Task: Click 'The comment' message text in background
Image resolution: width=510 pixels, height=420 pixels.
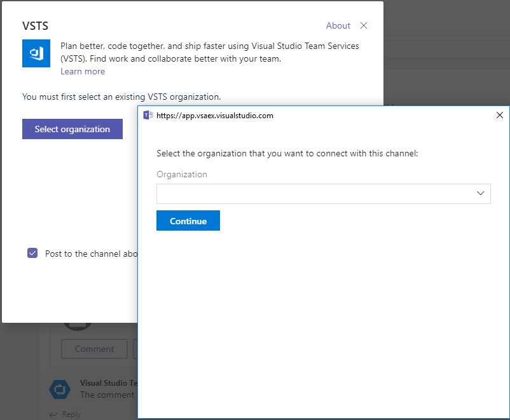Action: [x=107, y=395]
